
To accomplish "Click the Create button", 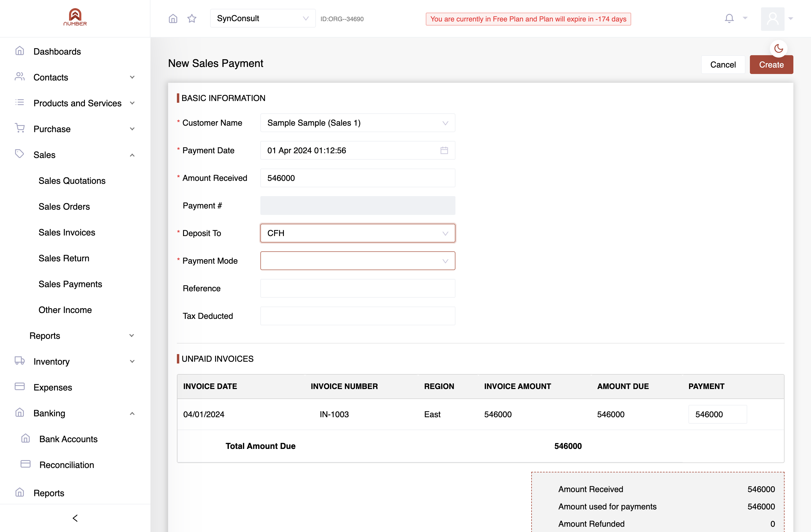I will tap(771, 65).
